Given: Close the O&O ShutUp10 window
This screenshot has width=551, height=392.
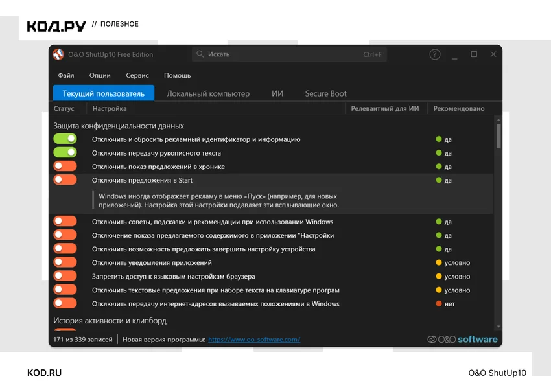Looking at the screenshot, I should coord(493,54).
